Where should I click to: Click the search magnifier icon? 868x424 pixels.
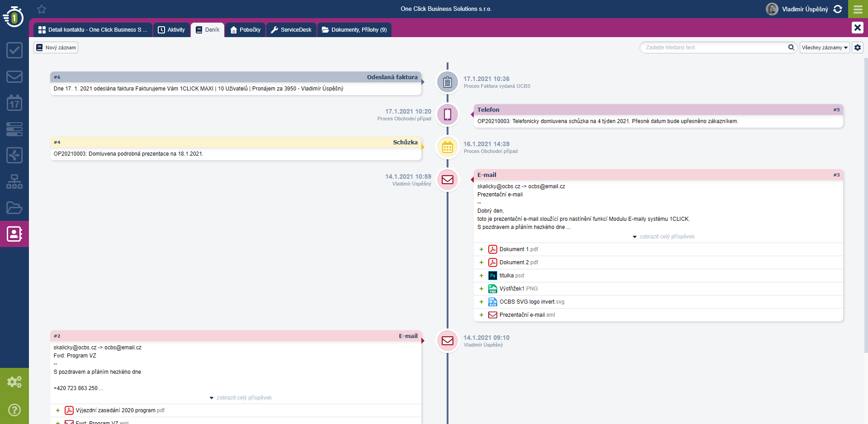[x=791, y=47]
